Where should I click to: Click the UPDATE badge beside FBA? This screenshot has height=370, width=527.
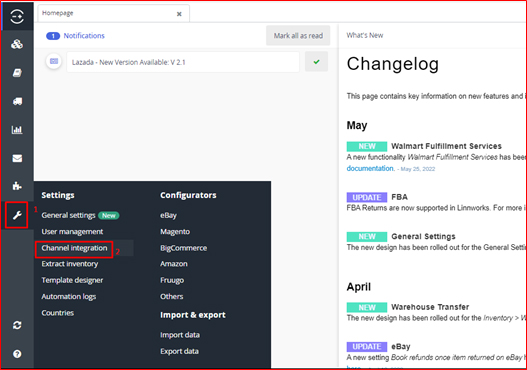tap(367, 197)
